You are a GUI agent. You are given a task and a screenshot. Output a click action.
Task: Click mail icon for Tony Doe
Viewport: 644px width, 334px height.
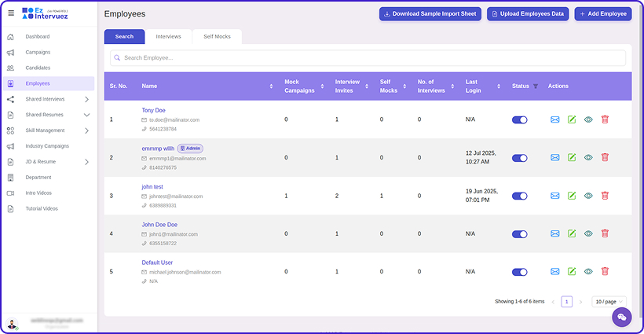pos(555,119)
